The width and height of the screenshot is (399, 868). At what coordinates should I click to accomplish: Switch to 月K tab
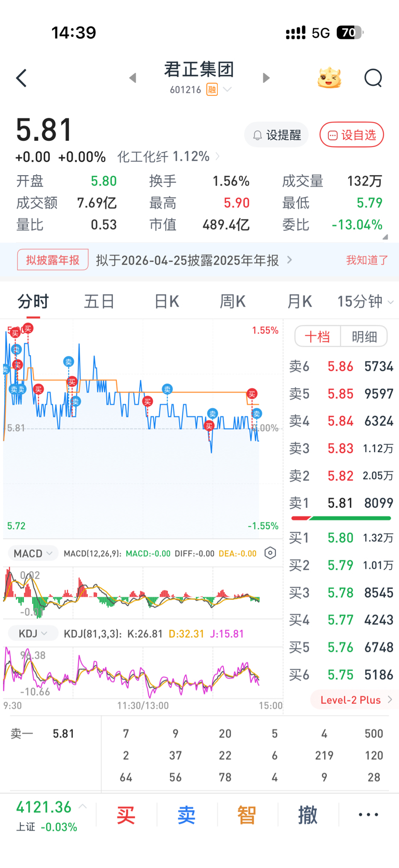(299, 301)
